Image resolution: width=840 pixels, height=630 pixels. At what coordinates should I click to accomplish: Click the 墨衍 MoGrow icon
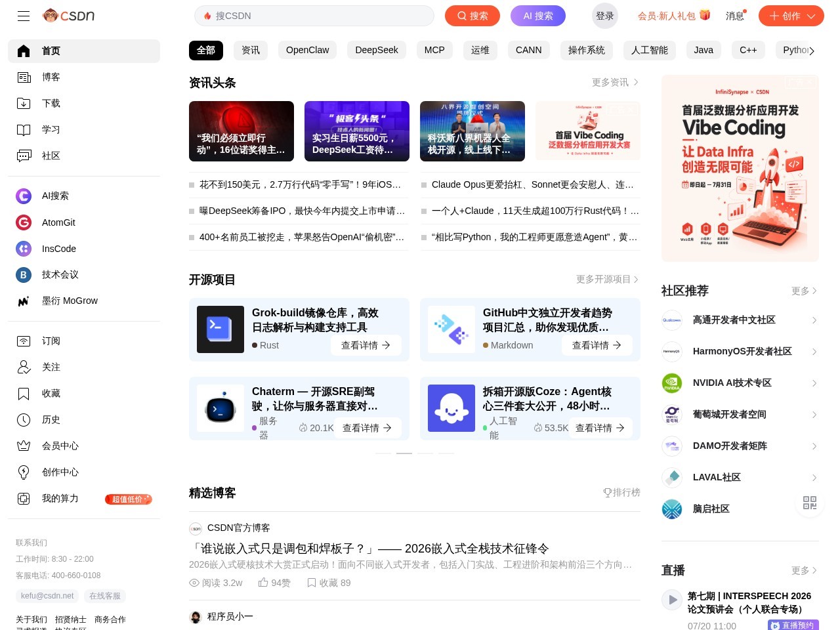point(24,301)
